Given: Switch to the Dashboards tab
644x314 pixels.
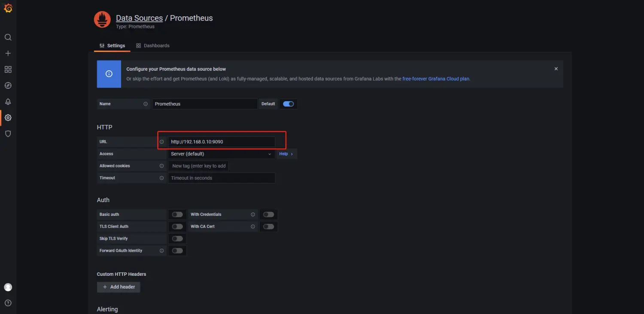Looking at the screenshot, I should 153,45.
